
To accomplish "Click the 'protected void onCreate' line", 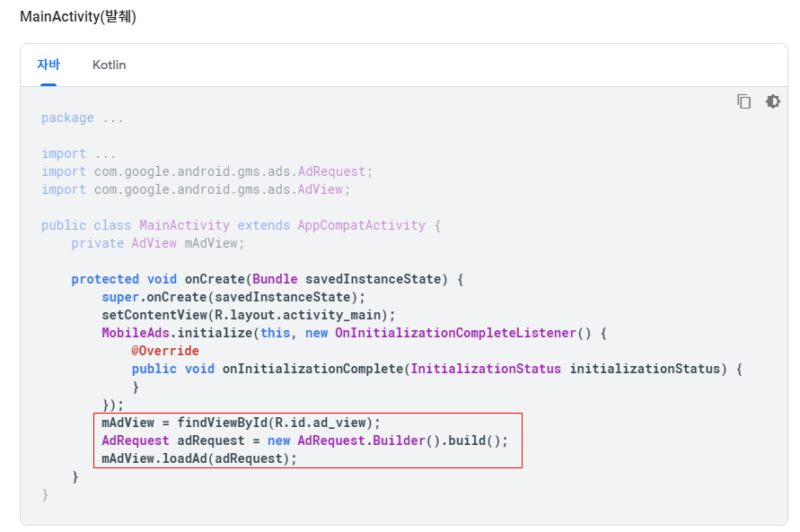I will point(268,279).
